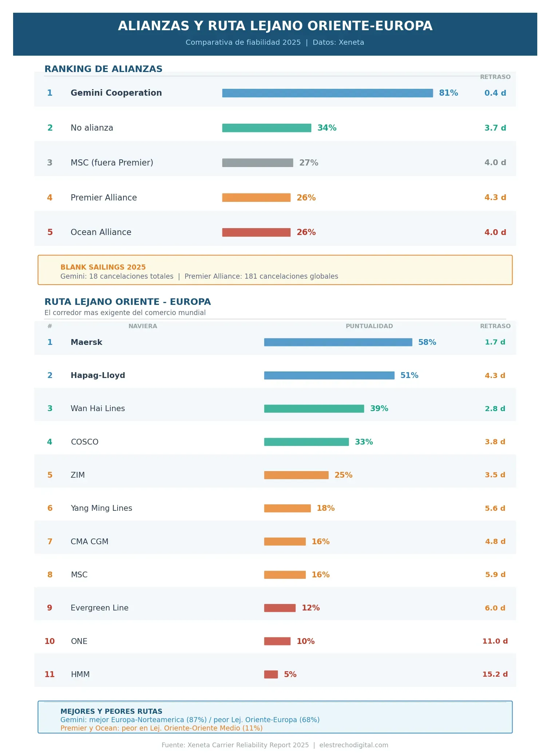This screenshot has height=756, width=550.
Task: Click 'El corredor mas exigente del comercio mundial'
Action: point(125,313)
